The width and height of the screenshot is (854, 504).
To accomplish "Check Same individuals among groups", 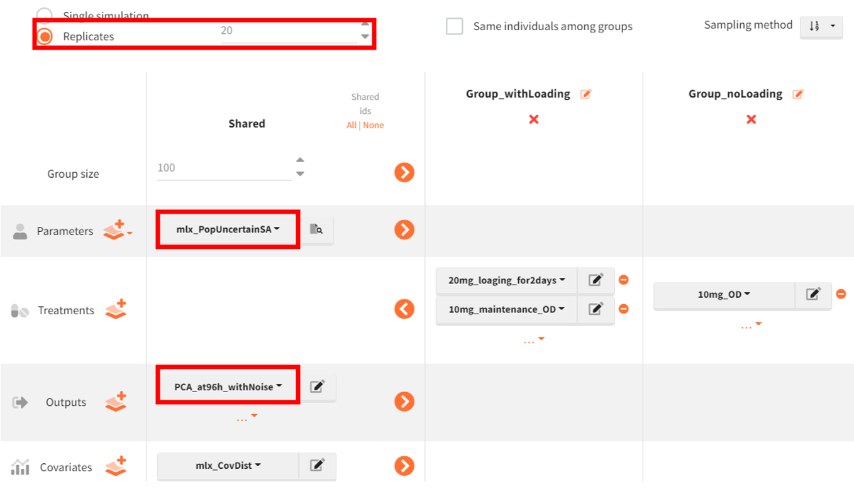I will tap(454, 26).
